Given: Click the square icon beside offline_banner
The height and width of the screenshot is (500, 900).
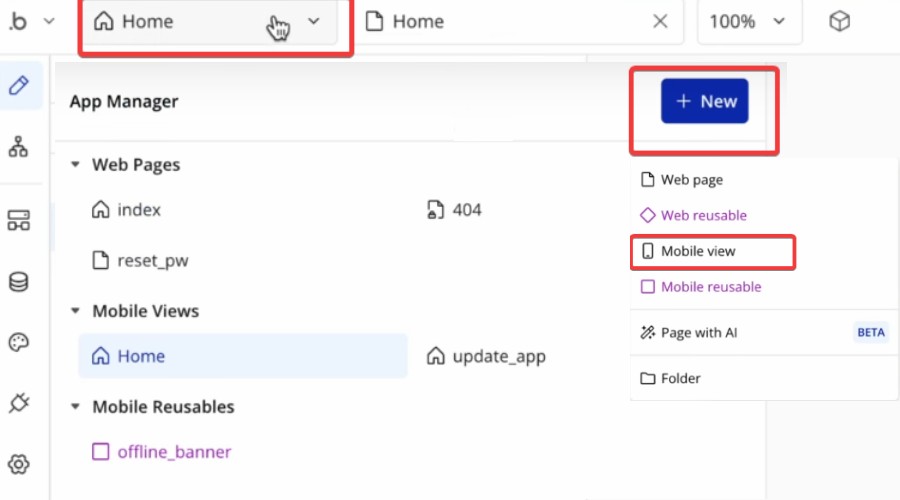Looking at the screenshot, I should click(x=100, y=452).
